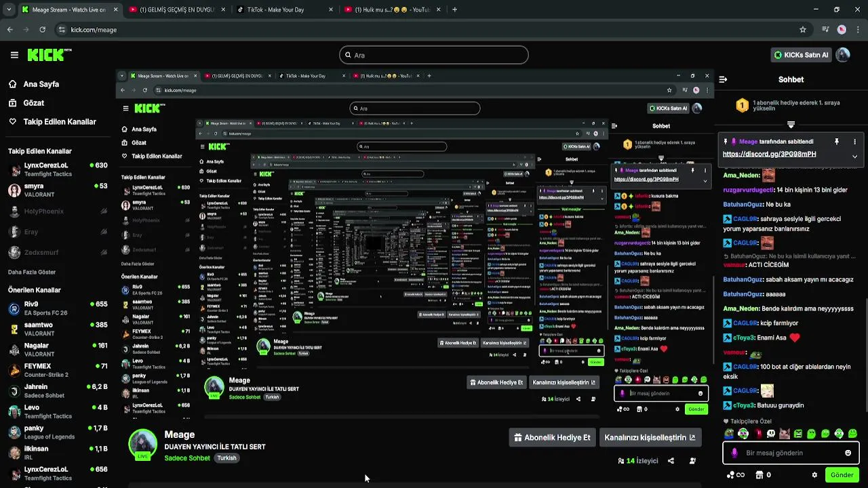Bookmark this page with star icon
The height and width of the screenshot is (488, 868).
coord(803,30)
